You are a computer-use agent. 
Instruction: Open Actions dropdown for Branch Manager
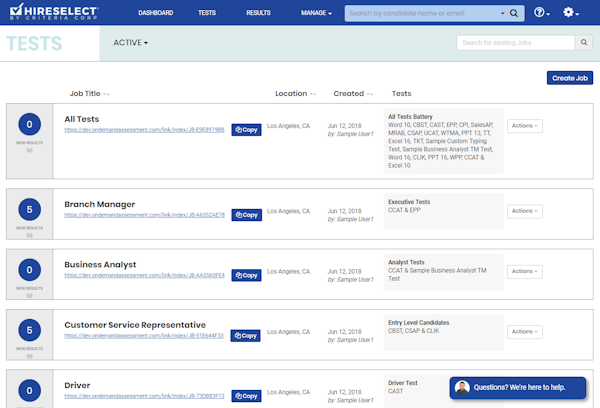coord(525,211)
